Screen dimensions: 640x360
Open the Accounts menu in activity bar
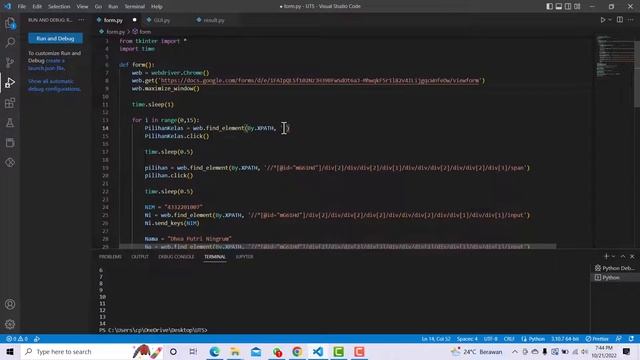[10, 304]
